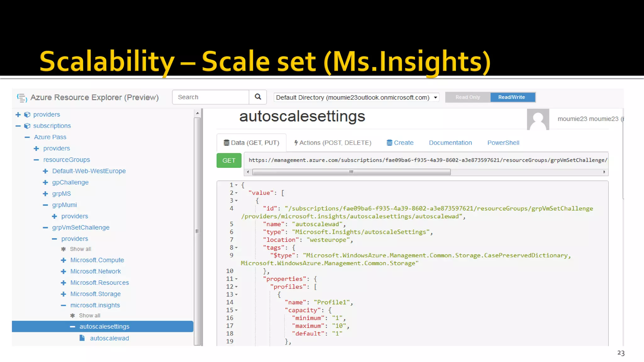The height and width of the screenshot is (362, 644).
Task: Click the magnifier search button
Action: pyautogui.click(x=258, y=97)
